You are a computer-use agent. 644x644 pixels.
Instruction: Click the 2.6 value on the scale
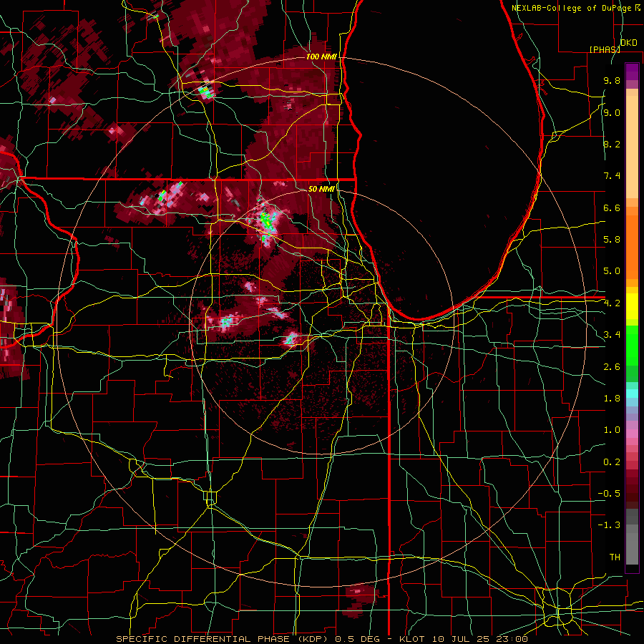click(612, 367)
